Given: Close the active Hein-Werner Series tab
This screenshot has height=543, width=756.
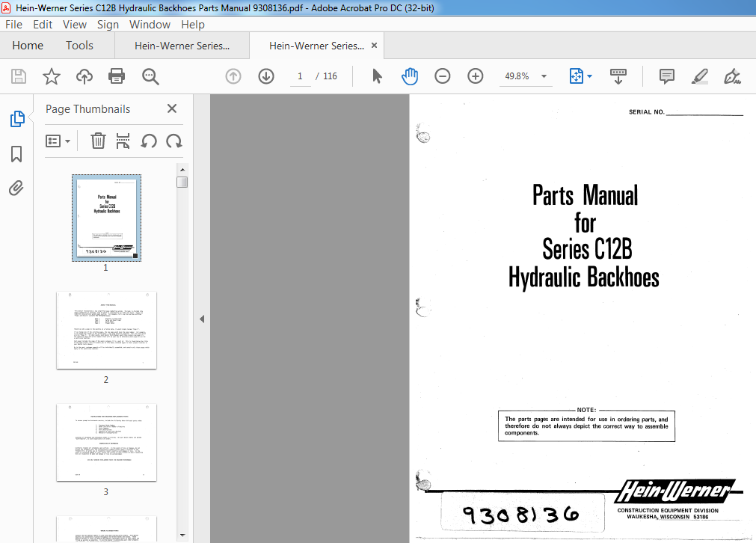Looking at the screenshot, I should tap(374, 46).
